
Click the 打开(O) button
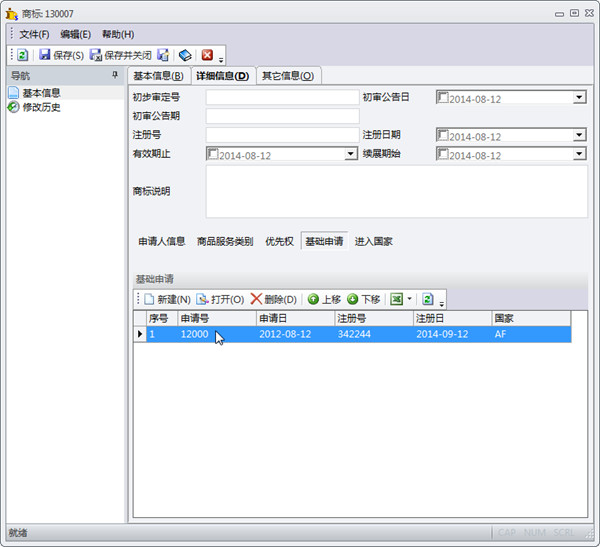tap(220, 299)
